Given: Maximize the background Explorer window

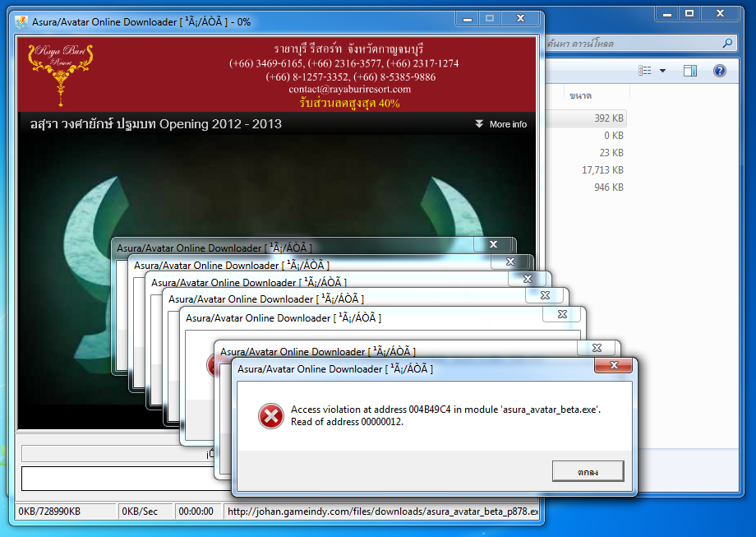Looking at the screenshot, I should point(689,13).
